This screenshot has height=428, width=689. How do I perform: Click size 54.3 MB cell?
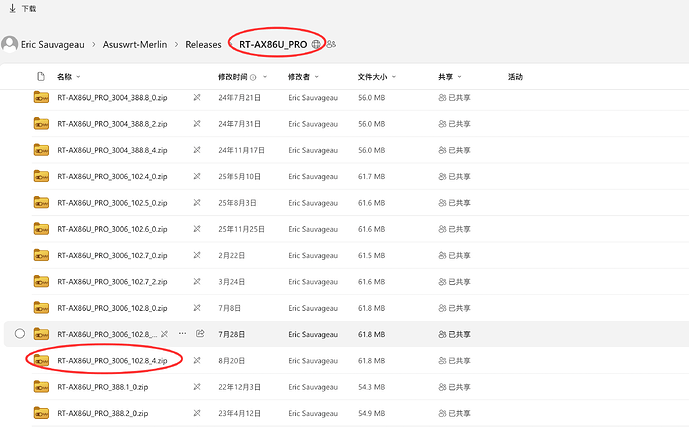[371, 387]
